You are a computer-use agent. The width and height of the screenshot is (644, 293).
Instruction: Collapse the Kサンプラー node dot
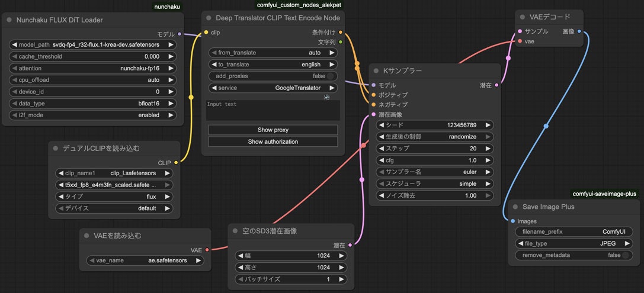[x=376, y=71]
